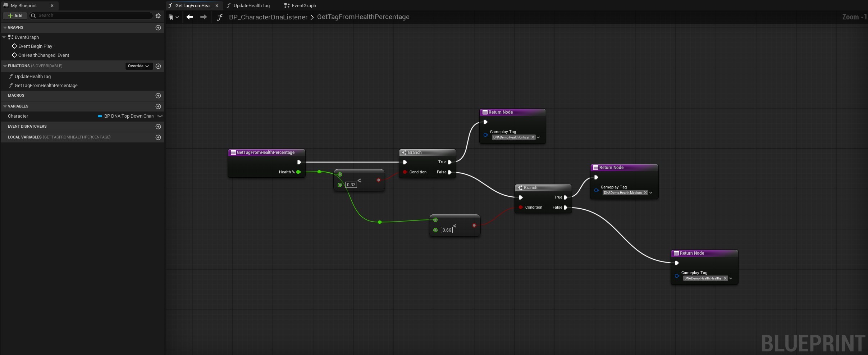Toggle visibility eye for Character variable
The width and height of the screenshot is (868, 355).
point(160,116)
